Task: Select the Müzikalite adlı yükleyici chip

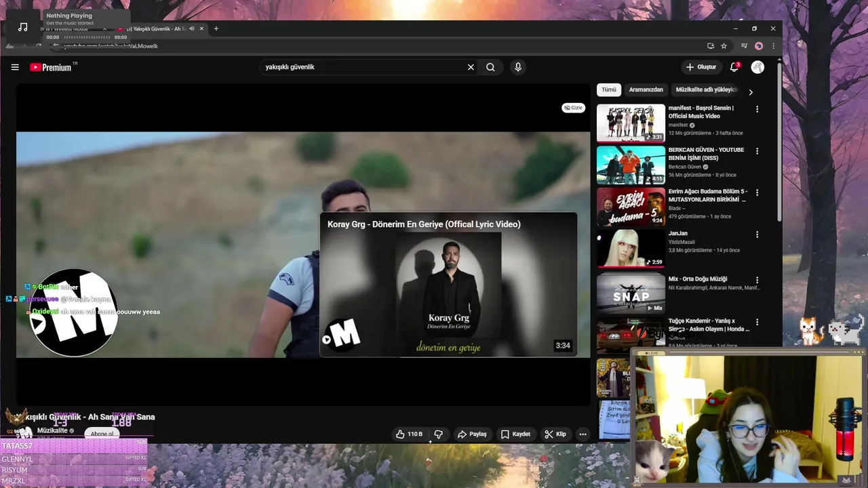Action: (705, 89)
